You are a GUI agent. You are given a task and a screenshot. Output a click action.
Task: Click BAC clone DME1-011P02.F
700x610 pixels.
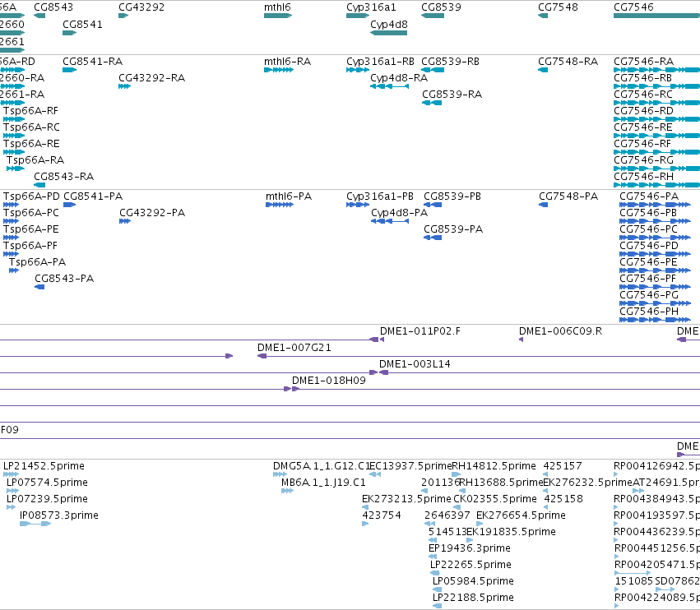[x=420, y=331]
